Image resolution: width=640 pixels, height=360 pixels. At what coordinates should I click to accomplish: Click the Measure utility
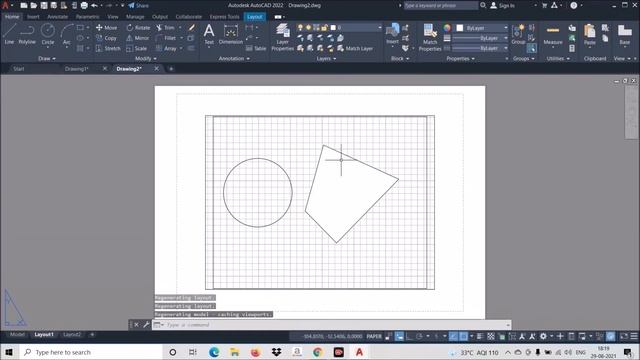(553, 34)
